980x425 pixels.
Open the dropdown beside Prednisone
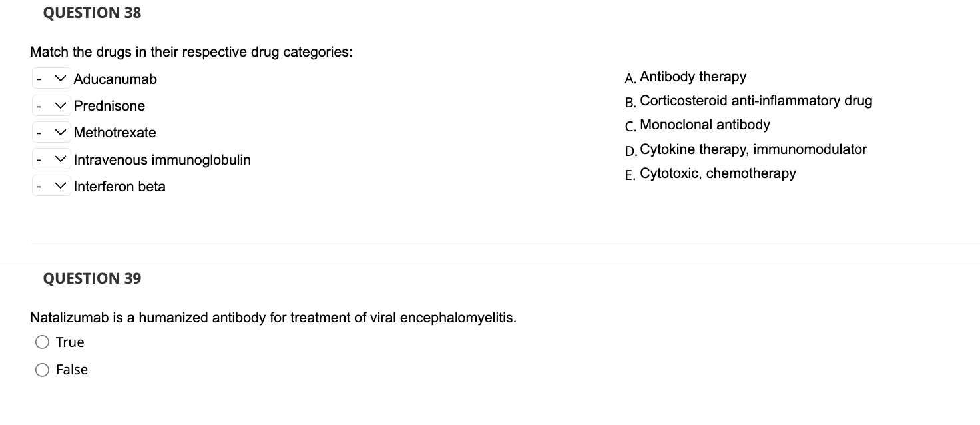(51, 106)
